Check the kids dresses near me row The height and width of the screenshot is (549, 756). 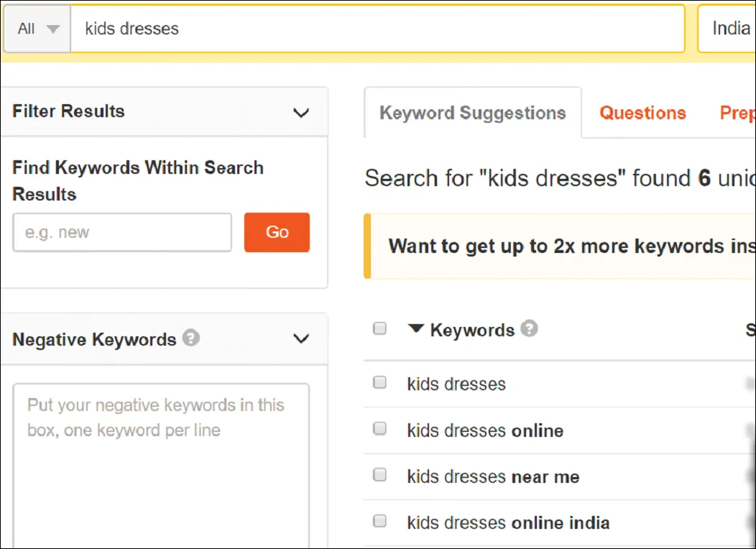(379, 474)
